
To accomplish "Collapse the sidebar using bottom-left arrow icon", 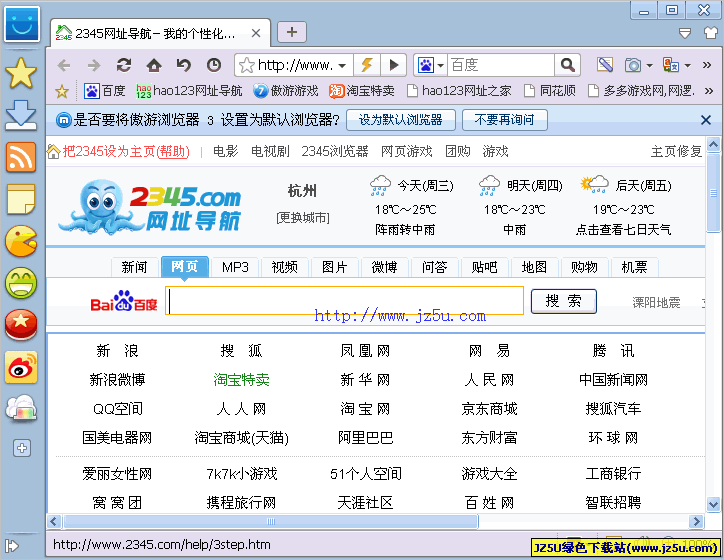I will [x=12, y=546].
